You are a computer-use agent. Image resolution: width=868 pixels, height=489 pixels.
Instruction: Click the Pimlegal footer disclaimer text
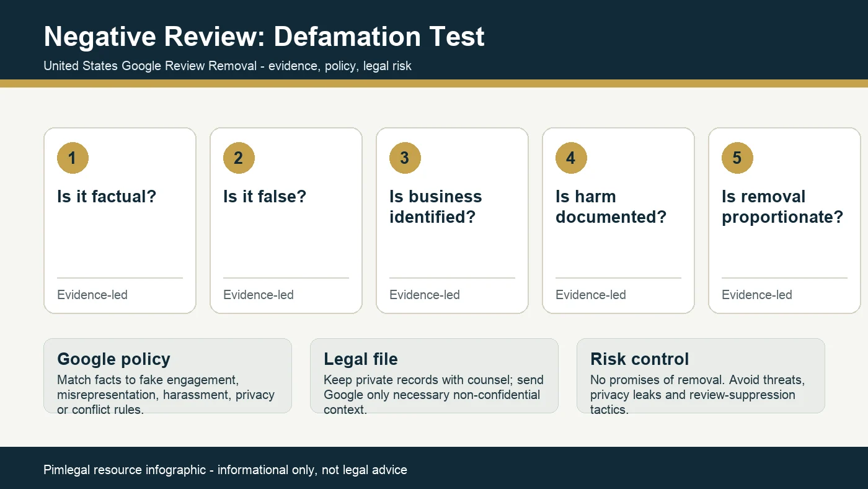tap(225, 470)
